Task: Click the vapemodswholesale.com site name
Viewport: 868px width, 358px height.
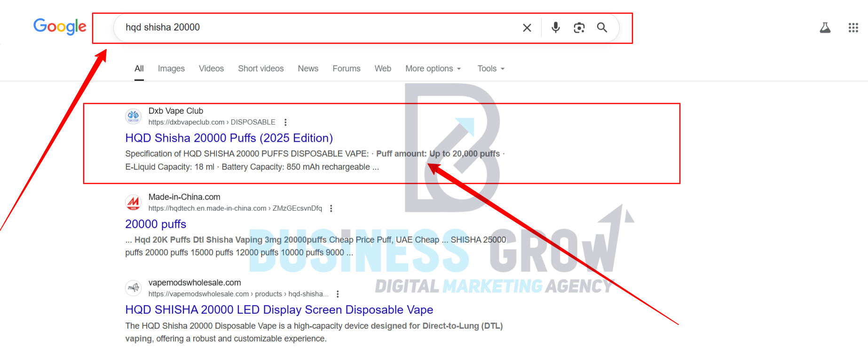Action: [195, 283]
